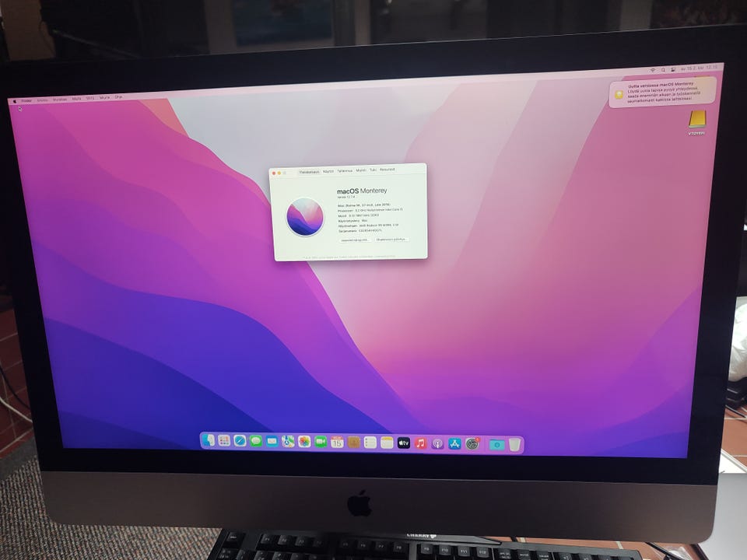
Task: Open the Downloads folder in the Dock
Action: [496, 445]
